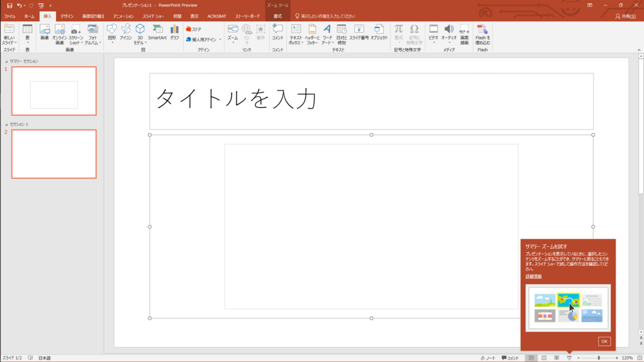Switch to the スライド ショー tab
The width and height of the screenshot is (644, 362).
point(153,16)
